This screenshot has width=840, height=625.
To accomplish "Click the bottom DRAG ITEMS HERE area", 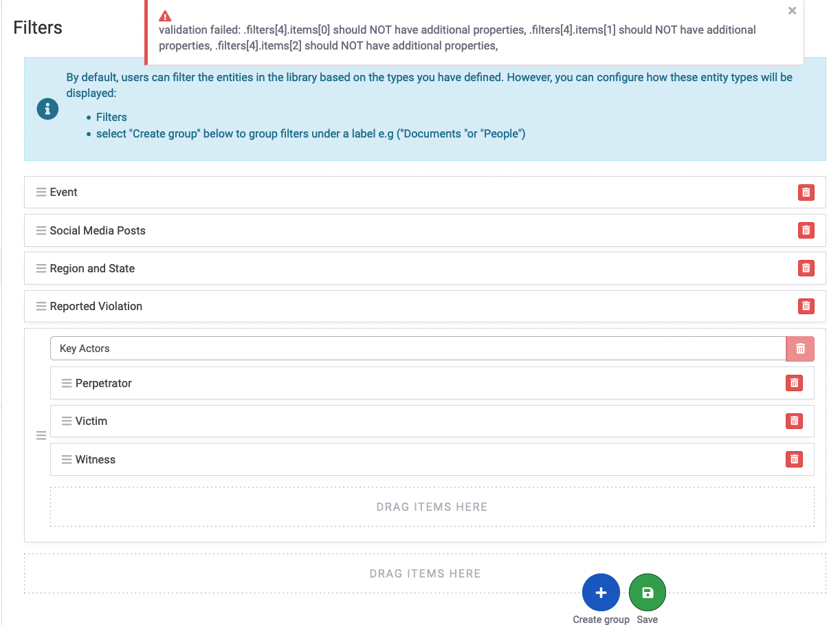I will 425,573.
